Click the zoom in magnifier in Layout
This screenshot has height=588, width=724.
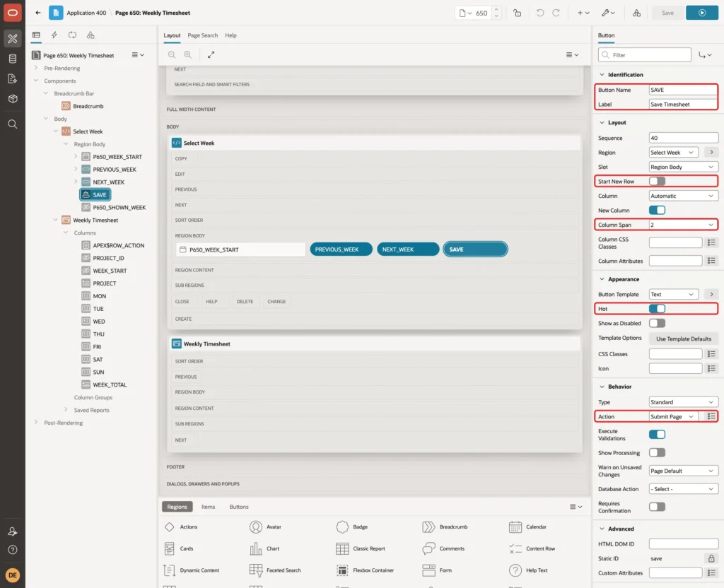click(188, 54)
